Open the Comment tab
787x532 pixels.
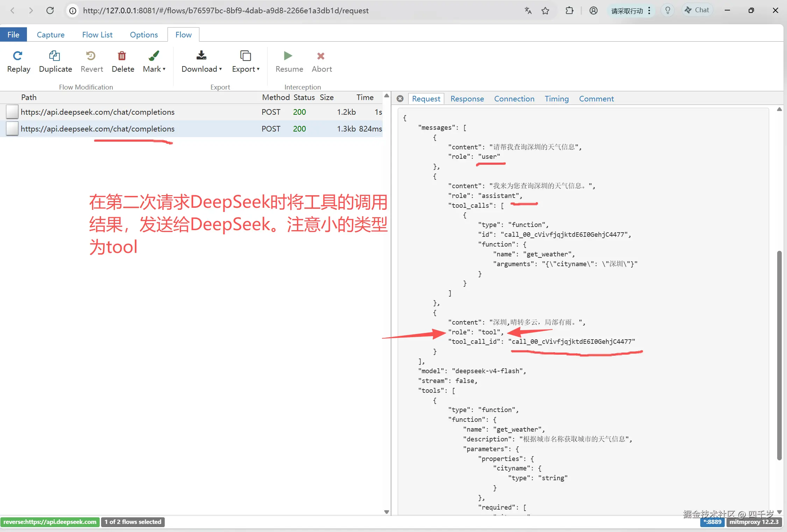pos(596,99)
